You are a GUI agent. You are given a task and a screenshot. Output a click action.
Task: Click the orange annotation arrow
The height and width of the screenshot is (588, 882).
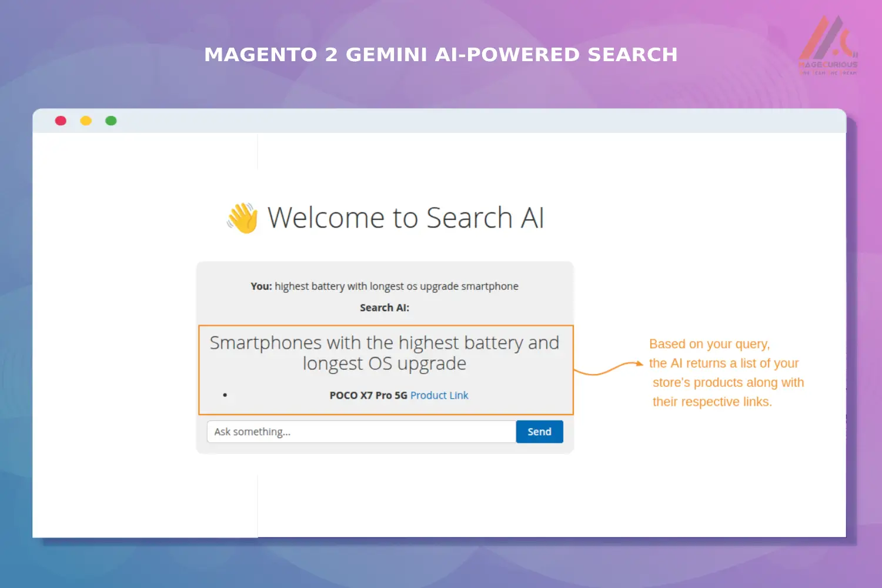tap(609, 369)
